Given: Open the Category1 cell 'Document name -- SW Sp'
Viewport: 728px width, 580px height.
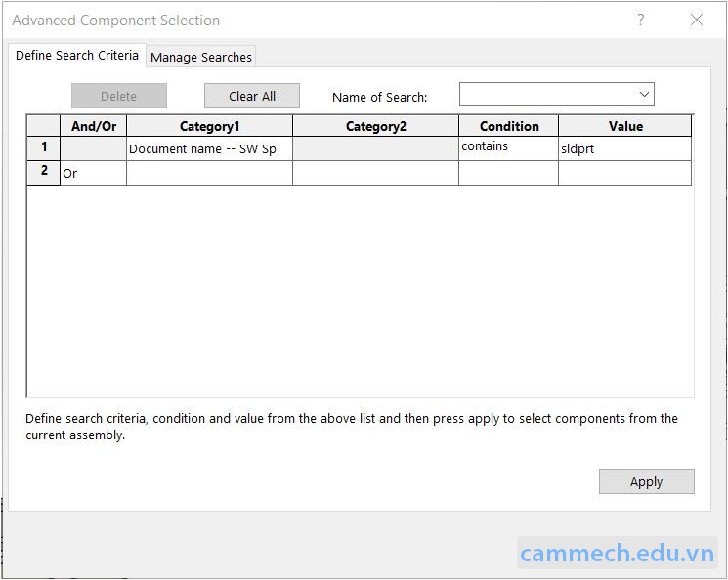Looking at the screenshot, I should tap(209, 149).
